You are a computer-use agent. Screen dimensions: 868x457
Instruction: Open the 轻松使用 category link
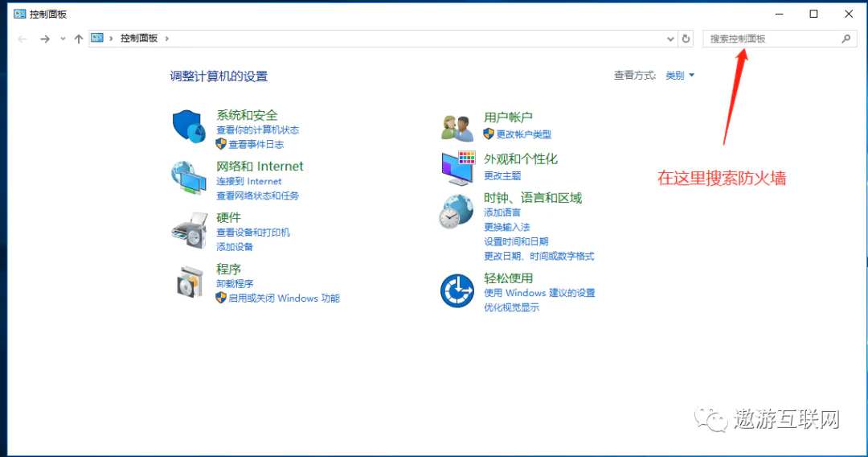508,278
